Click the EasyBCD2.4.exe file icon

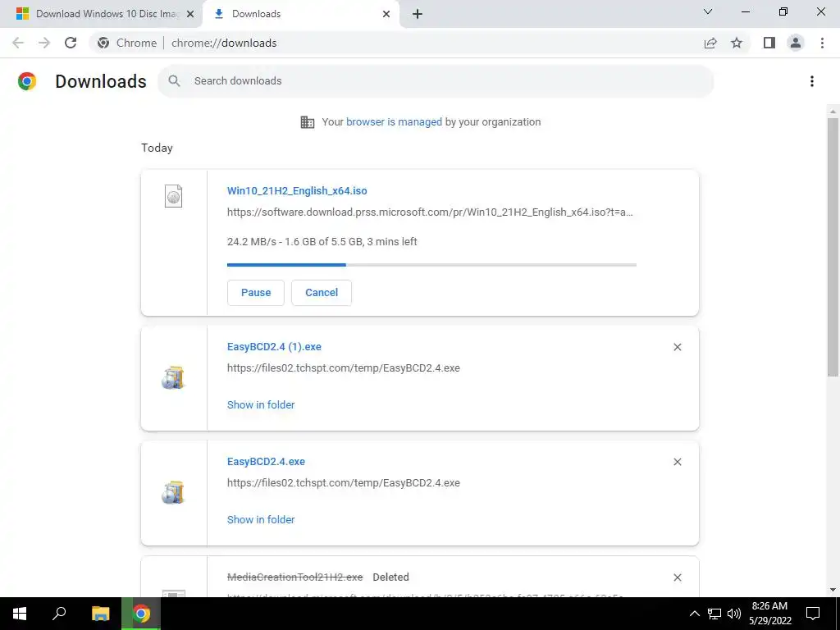(x=173, y=493)
